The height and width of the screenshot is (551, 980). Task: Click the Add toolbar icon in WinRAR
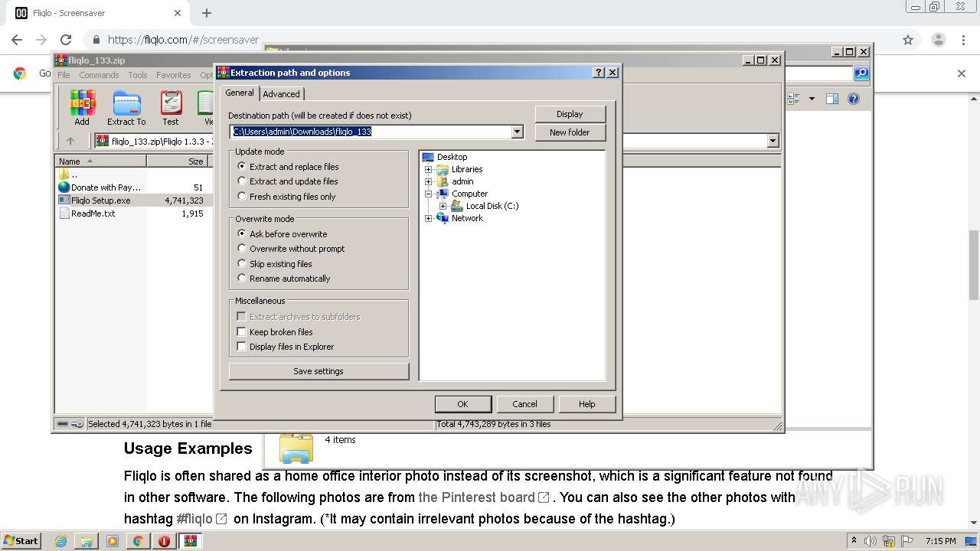(82, 108)
